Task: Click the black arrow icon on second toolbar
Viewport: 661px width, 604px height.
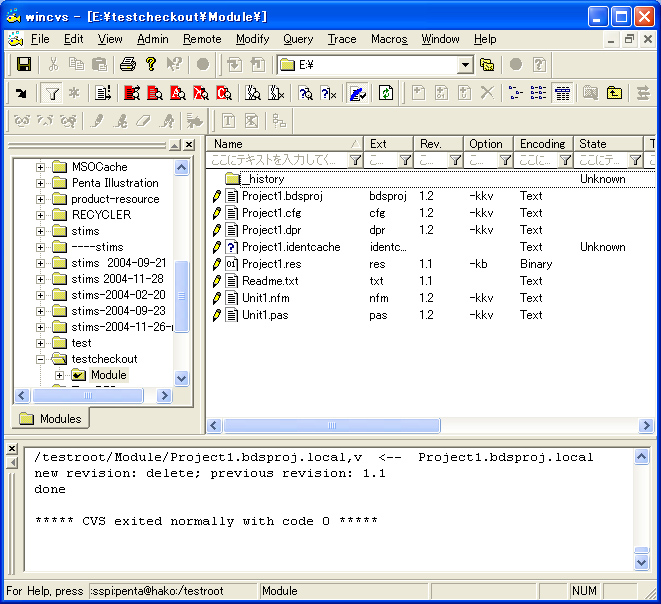Action: pos(21,93)
